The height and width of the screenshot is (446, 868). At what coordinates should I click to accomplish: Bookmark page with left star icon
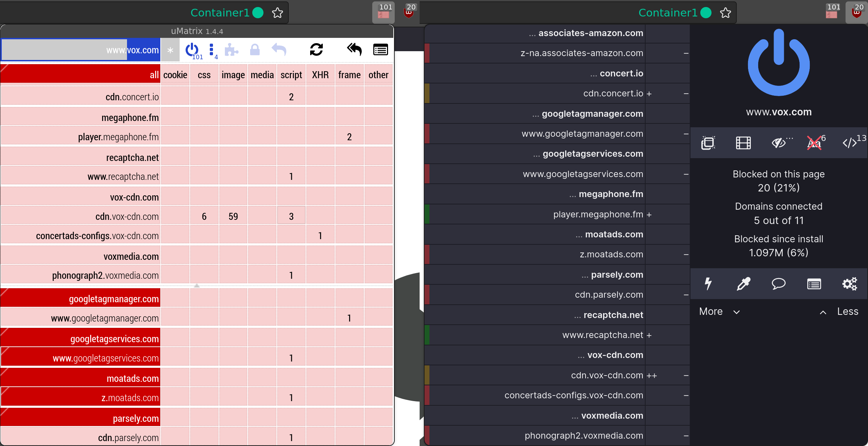click(x=278, y=13)
